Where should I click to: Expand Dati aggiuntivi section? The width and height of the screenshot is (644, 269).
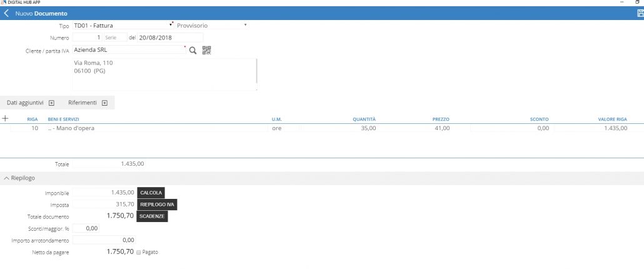tap(51, 103)
